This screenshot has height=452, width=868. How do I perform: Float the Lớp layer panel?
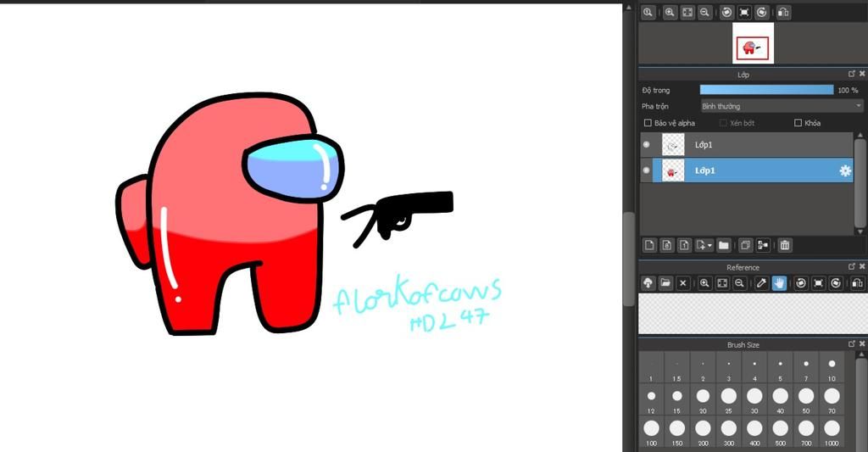[851, 74]
